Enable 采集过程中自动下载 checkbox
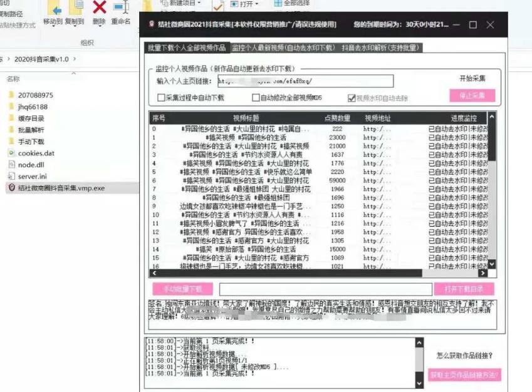This screenshot has width=532, height=392. pos(161,98)
